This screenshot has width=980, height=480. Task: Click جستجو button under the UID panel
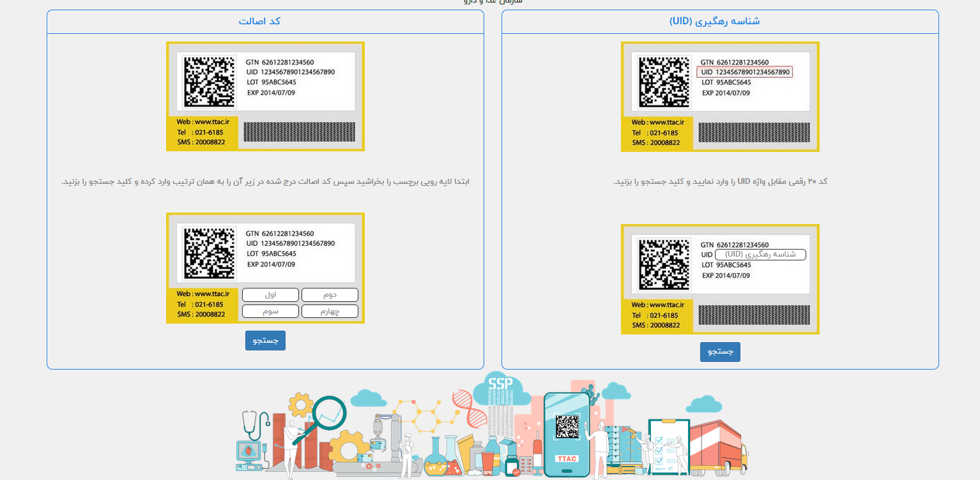point(720,352)
